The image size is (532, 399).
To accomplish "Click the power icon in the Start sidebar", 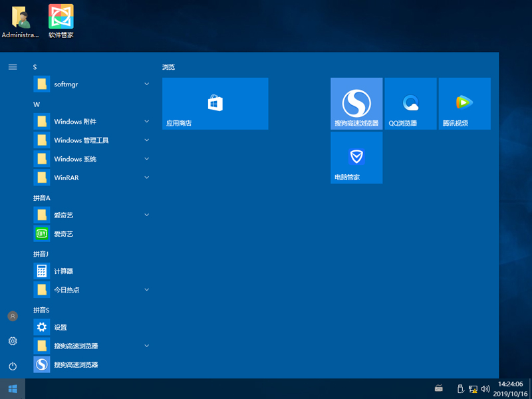I will (x=12, y=366).
